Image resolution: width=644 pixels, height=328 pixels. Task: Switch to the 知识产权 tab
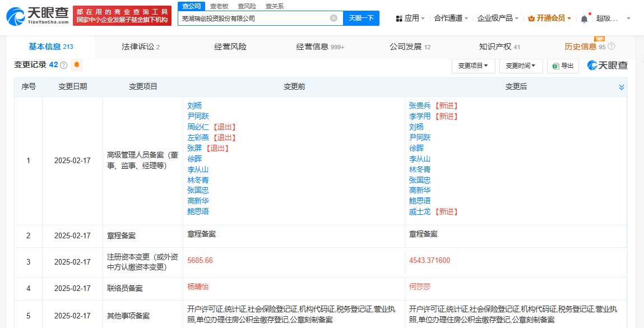tap(499, 47)
